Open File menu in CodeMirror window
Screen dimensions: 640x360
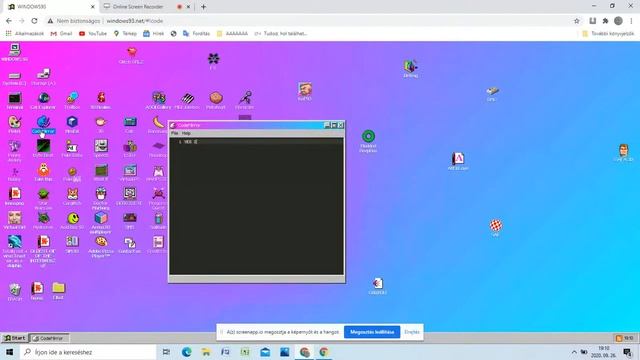click(175, 133)
